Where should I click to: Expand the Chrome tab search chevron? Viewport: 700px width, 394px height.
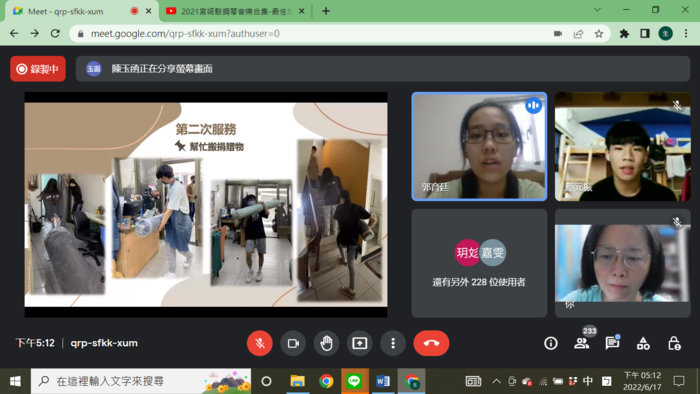[x=597, y=10]
